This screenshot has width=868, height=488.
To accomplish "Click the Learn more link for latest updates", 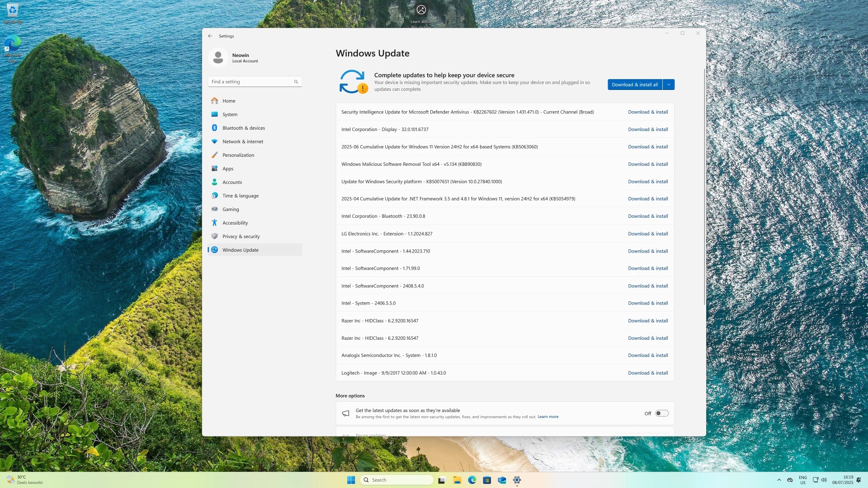I will 547,417.
